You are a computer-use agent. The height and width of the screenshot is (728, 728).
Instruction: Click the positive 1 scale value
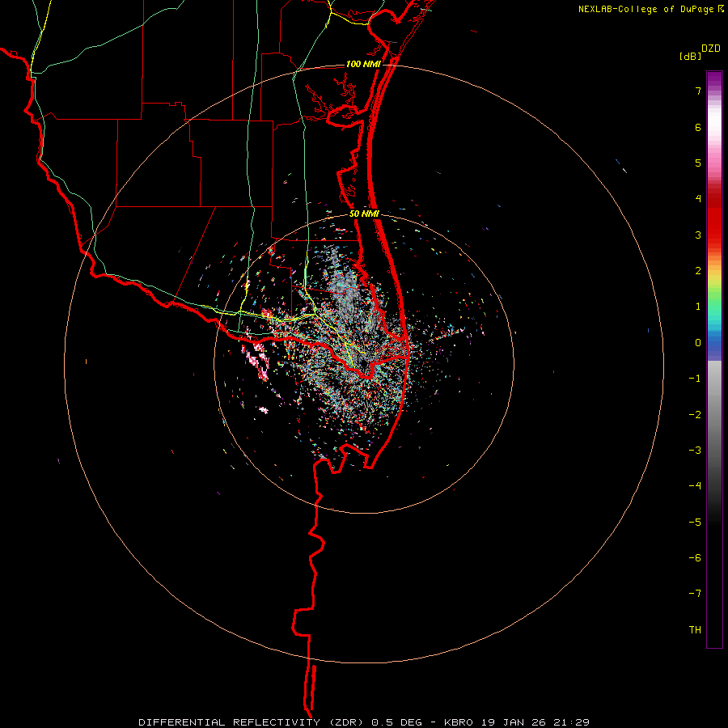tap(698, 307)
